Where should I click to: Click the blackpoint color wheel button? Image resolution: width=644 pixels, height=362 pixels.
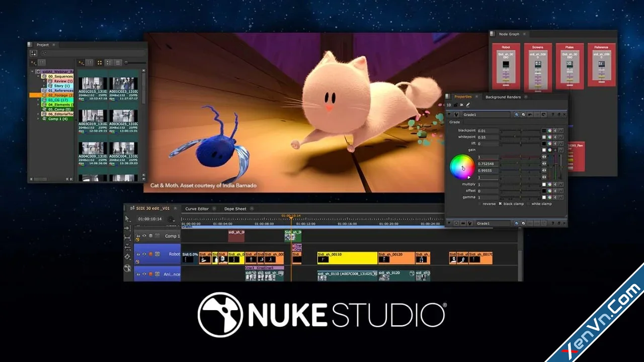point(549,131)
